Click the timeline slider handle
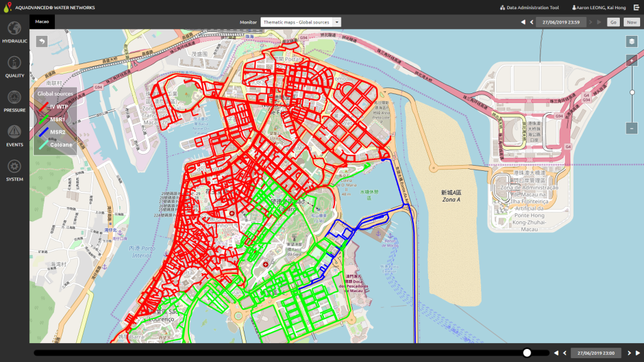The height and width of the screenshot is (362, 644). 527,353
